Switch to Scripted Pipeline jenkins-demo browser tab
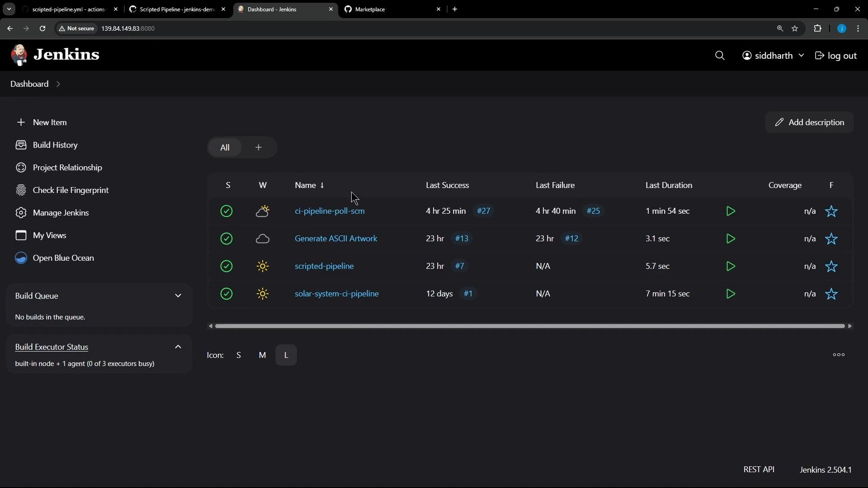This screenshot has height=488, width=868. [177, 9]
